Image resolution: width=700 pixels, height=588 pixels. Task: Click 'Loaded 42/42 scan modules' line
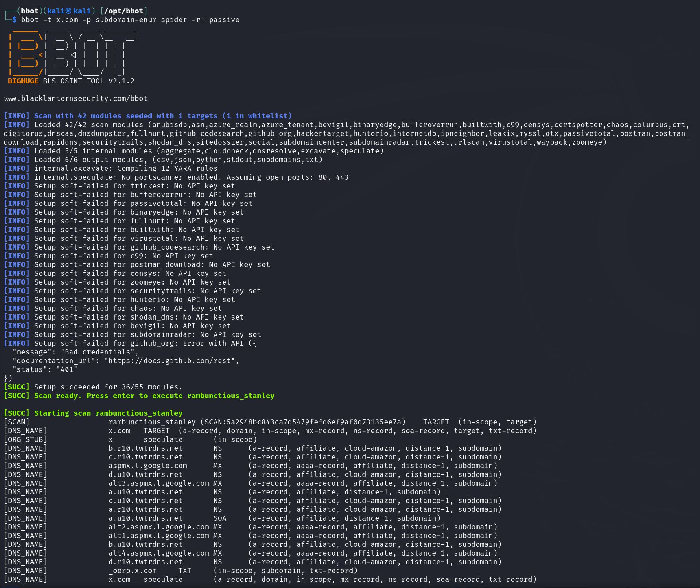click(346, 133)
